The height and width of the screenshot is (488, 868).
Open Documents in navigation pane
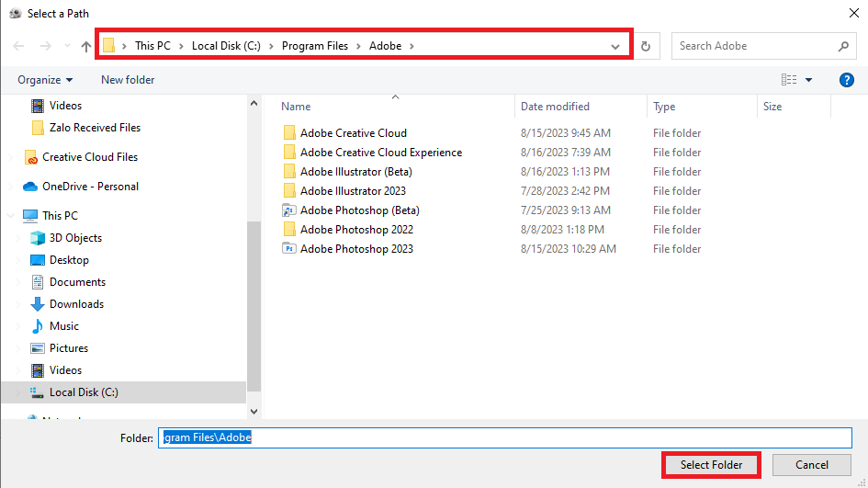[77, 282]
